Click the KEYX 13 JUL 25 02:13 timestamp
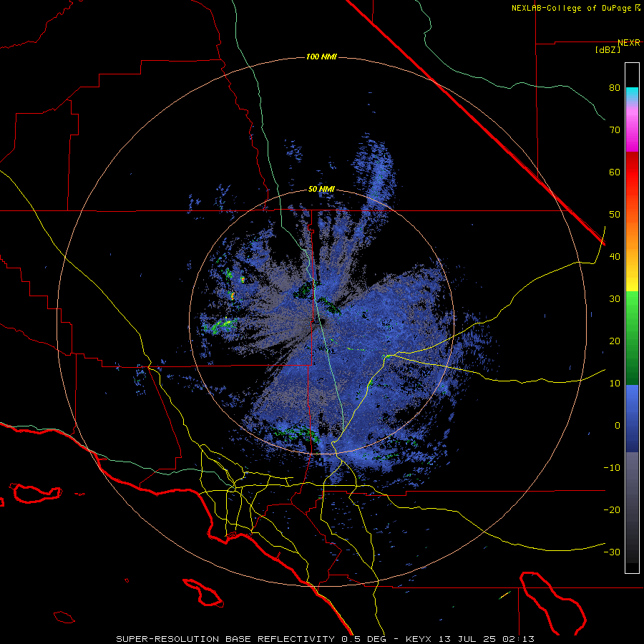 (470, 639)
